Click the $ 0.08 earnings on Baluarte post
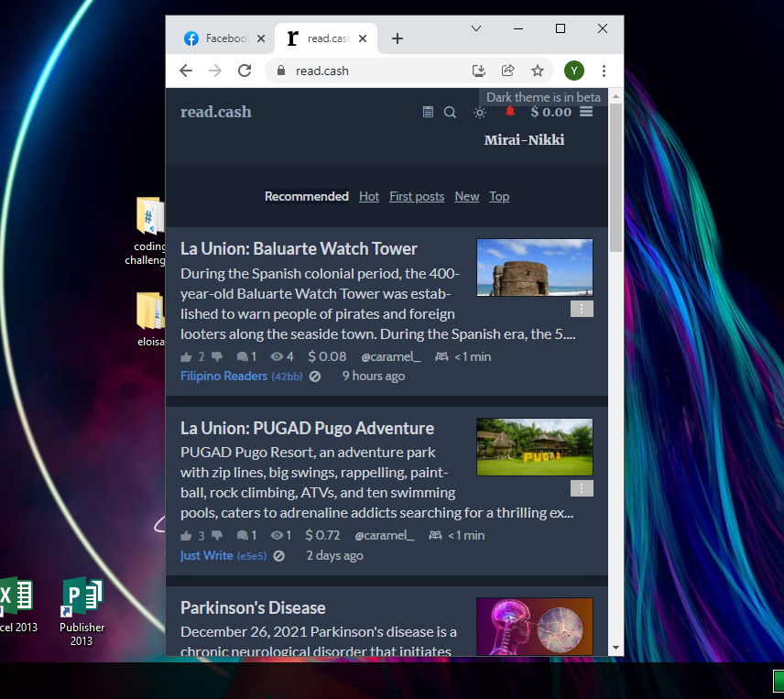 coord(327,357)
